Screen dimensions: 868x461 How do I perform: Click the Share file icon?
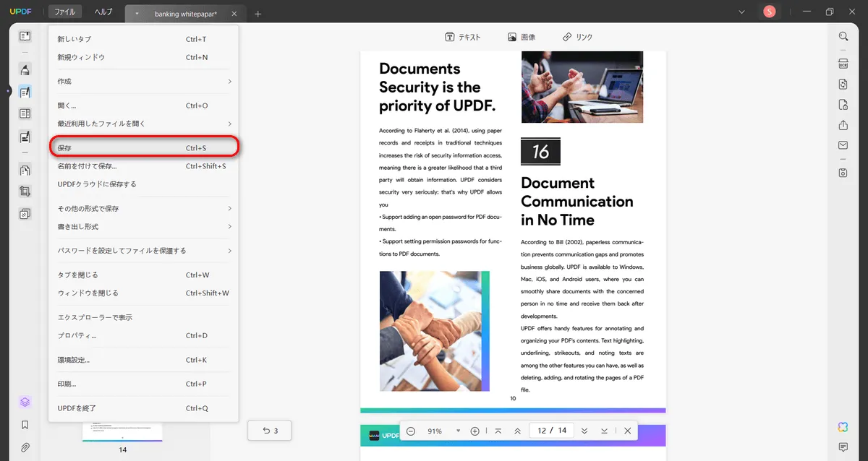(843, 125)
